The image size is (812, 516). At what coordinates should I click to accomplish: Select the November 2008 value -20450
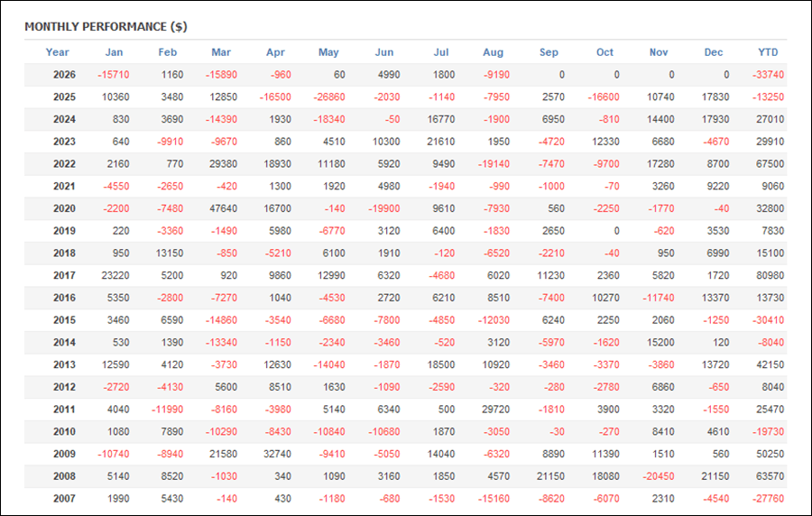[659, 476]
